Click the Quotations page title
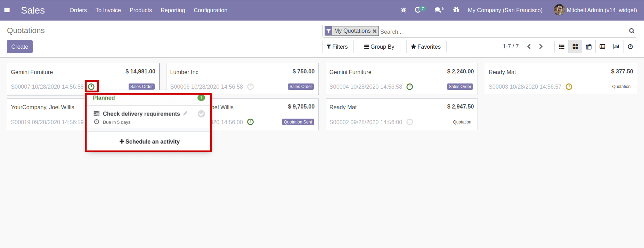This screenshot has height=248, width=644. [26, 31]
